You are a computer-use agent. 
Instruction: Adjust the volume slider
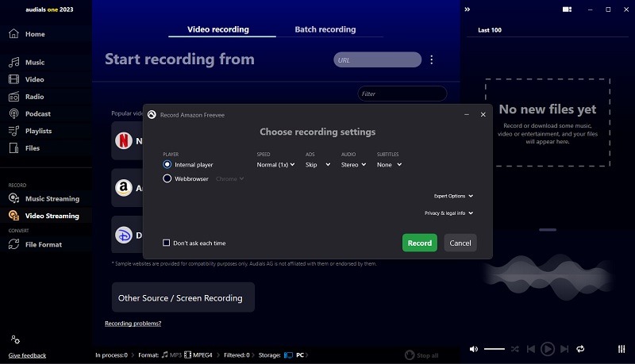coord(494,349)
